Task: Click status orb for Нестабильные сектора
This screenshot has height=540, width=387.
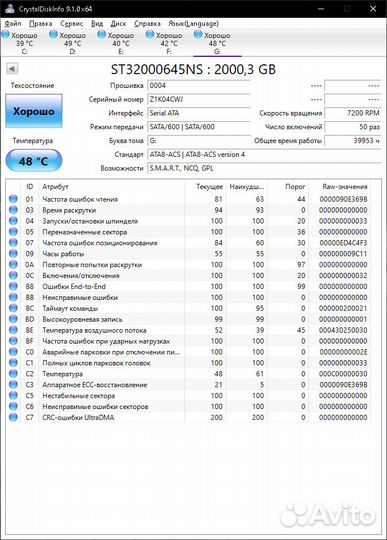Action: (13, 395)
